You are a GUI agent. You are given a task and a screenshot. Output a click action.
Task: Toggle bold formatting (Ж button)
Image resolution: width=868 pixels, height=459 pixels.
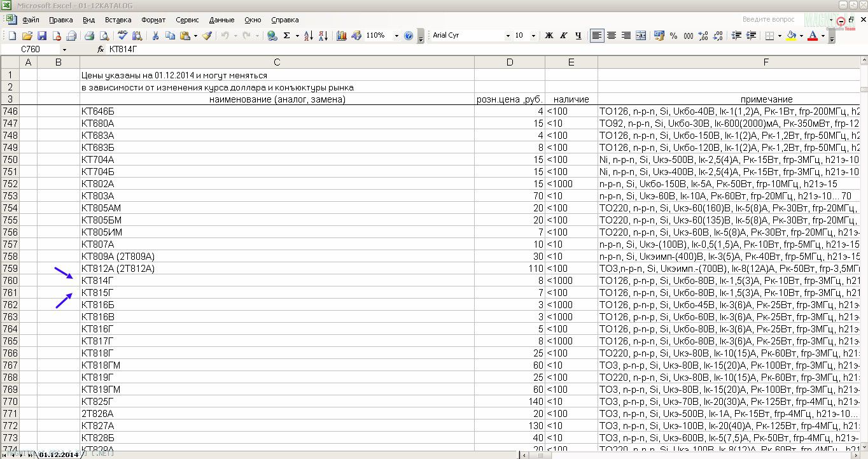click(x=549, y=36)
